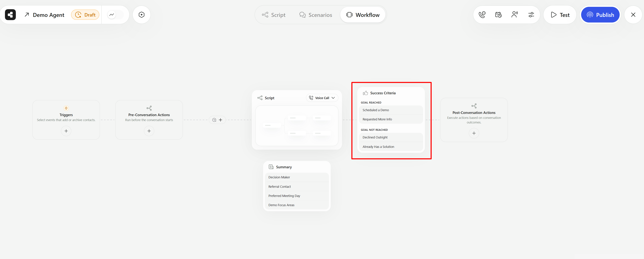
Task: Click the Triggers card title
Action: [66, 115]
